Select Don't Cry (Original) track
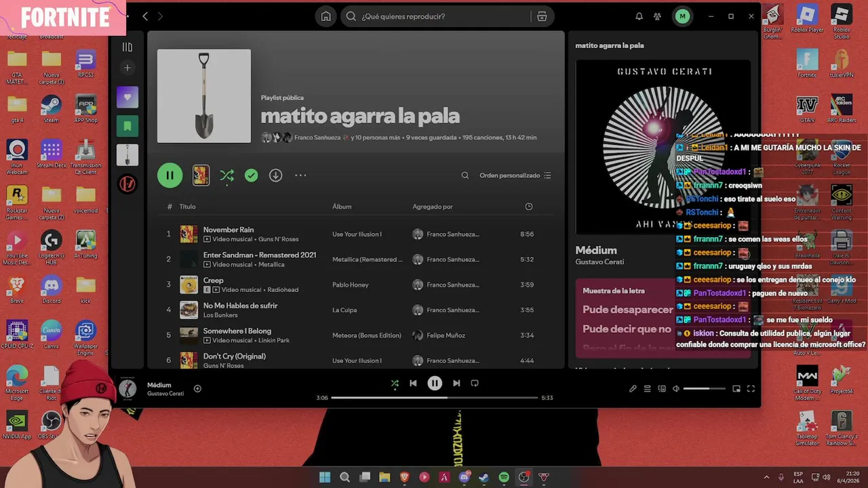The width and height of the screenshot is (868, 488). 356,361
